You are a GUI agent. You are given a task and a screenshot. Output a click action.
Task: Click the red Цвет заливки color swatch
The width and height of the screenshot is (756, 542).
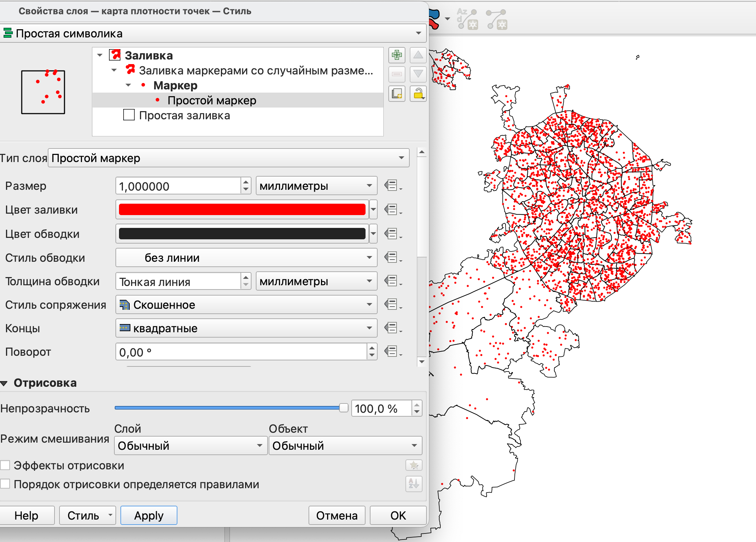242,209
